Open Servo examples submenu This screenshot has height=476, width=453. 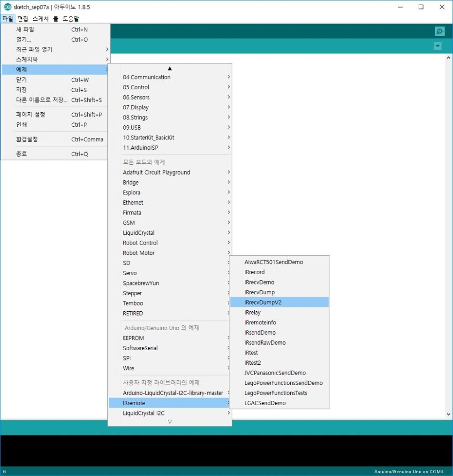[x=169, y=273]
